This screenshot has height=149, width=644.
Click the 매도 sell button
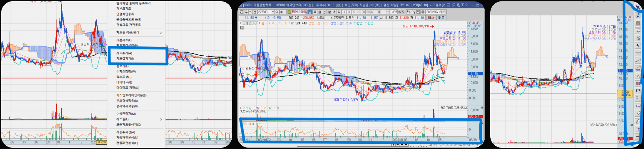pos(441,18)
